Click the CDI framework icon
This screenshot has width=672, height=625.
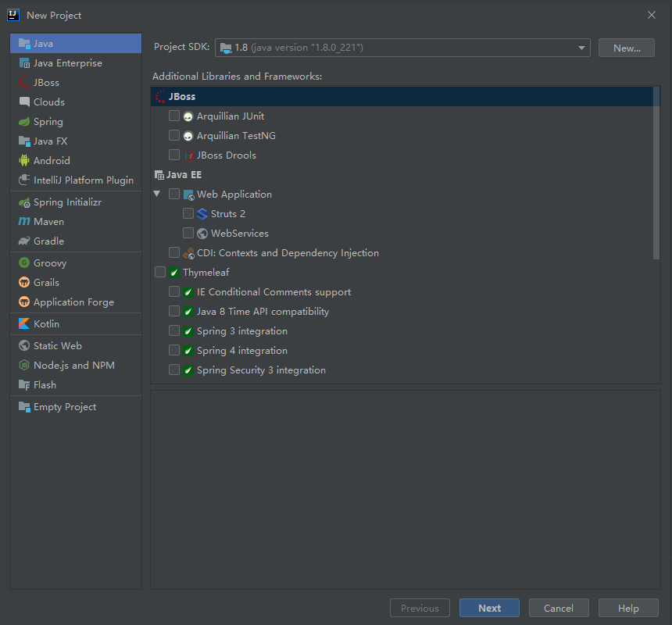[x=188, y=253]
